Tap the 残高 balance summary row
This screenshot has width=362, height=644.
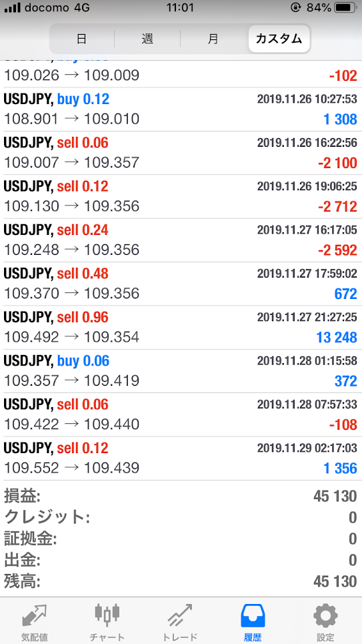tap(181, 581)
